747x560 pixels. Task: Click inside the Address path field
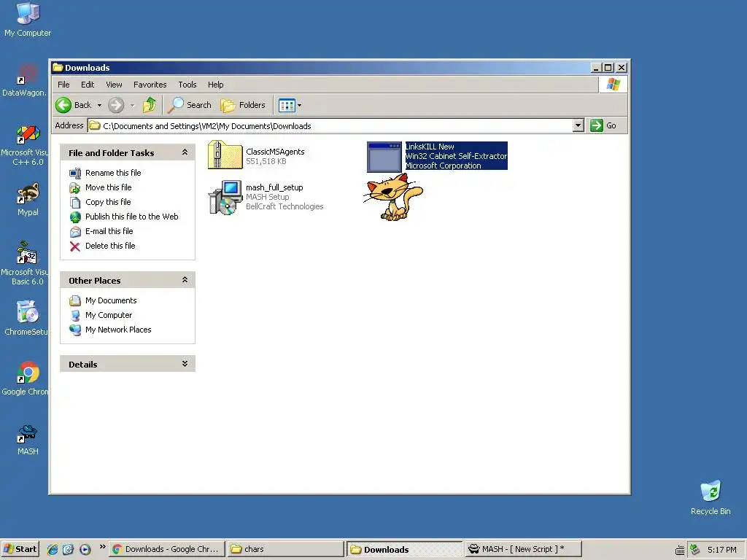click(x=330, y=125)
